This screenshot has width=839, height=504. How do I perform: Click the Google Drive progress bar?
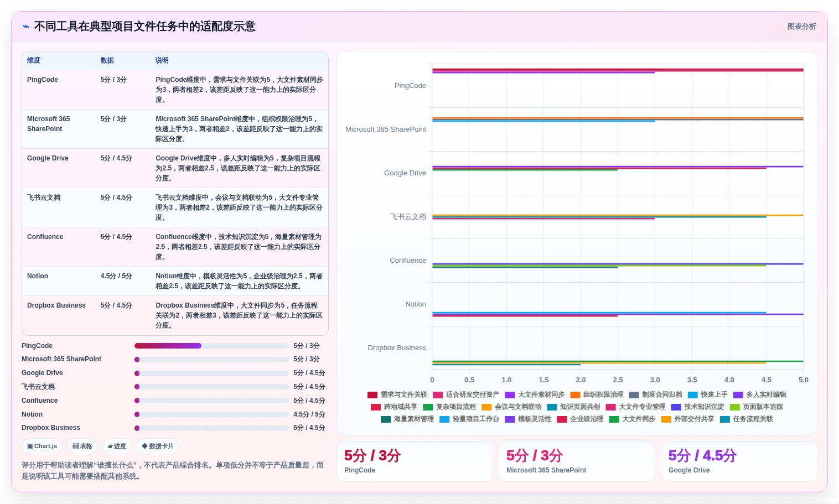coord(211,373)
